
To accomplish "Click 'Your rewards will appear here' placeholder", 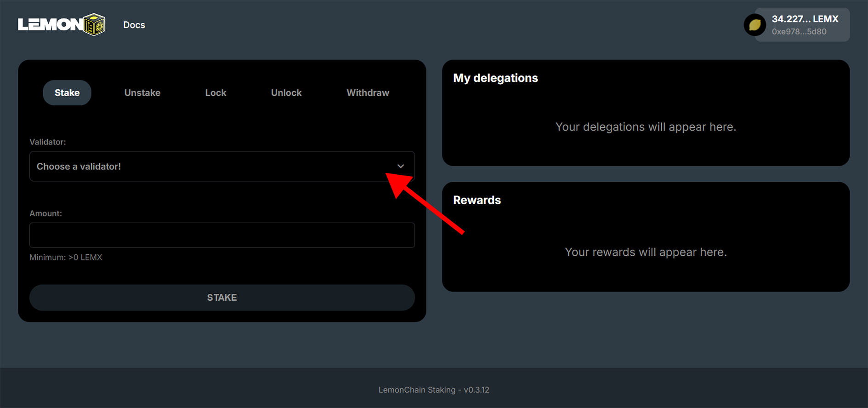I will click(x=645, y=252).
